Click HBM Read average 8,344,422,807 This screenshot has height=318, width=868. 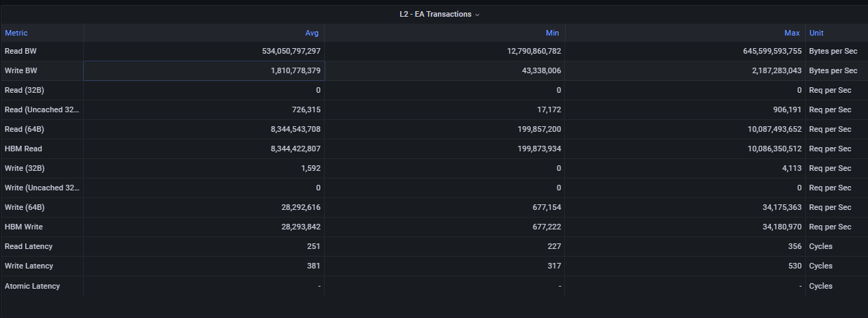[x=295, y=149]
